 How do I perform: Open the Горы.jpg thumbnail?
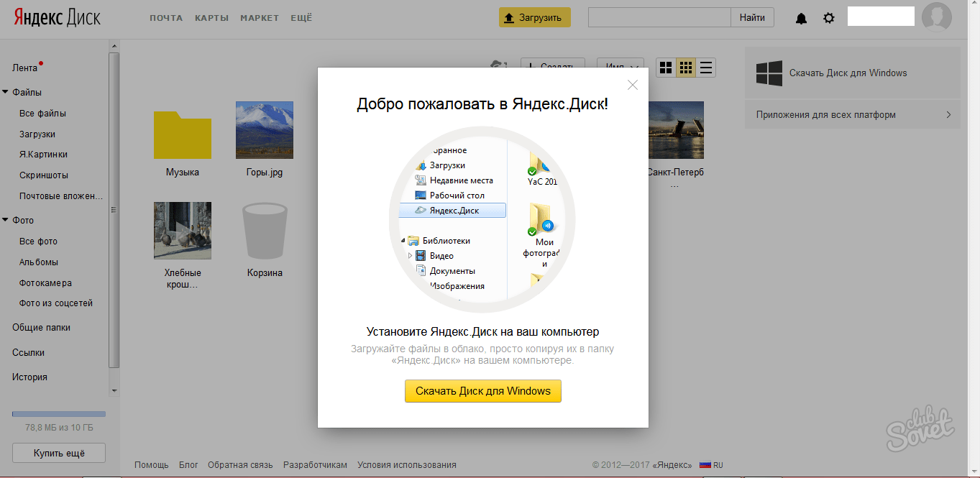pyautogui.click(x=265, y=130)
